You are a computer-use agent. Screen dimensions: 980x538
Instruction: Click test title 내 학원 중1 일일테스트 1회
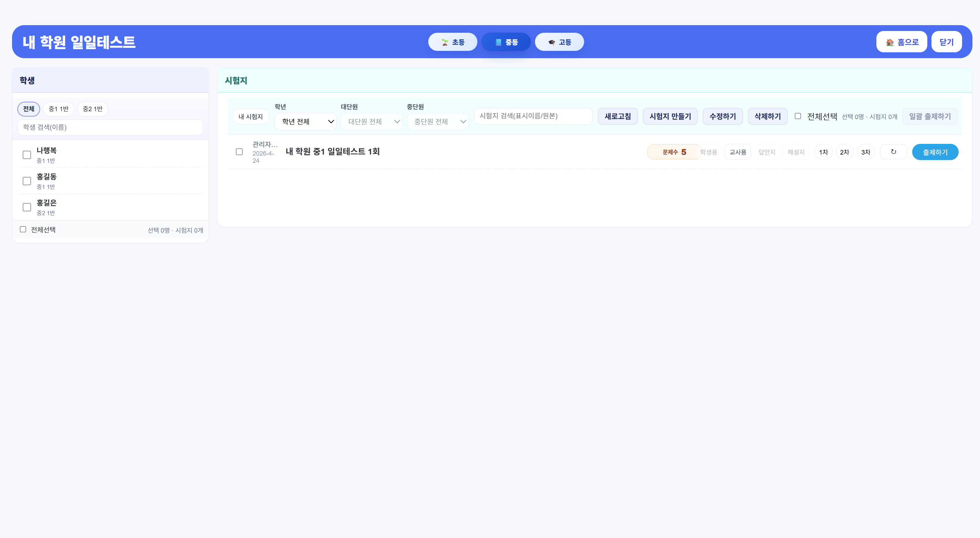333,151
